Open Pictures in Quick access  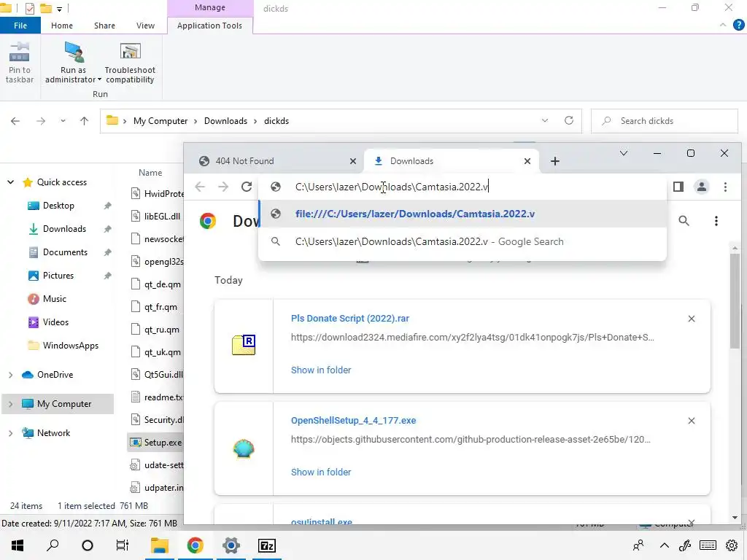[58, 275]
